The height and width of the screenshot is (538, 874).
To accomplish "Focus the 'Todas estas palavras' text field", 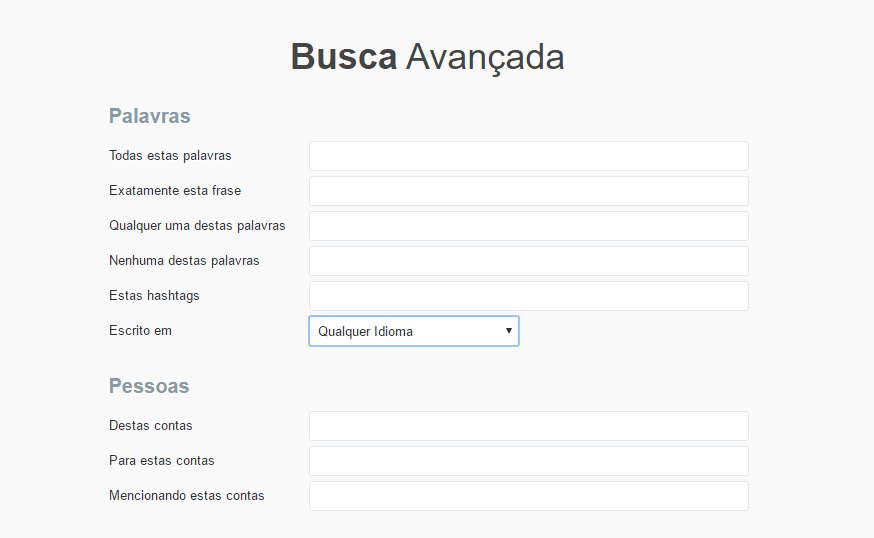I will click(528, 156).
